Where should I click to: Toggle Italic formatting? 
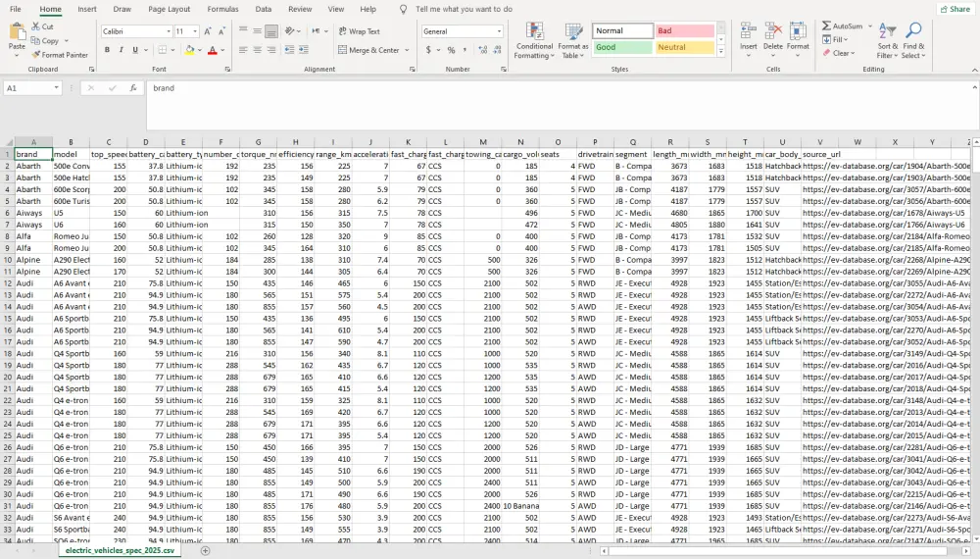[x=121, y=50]
